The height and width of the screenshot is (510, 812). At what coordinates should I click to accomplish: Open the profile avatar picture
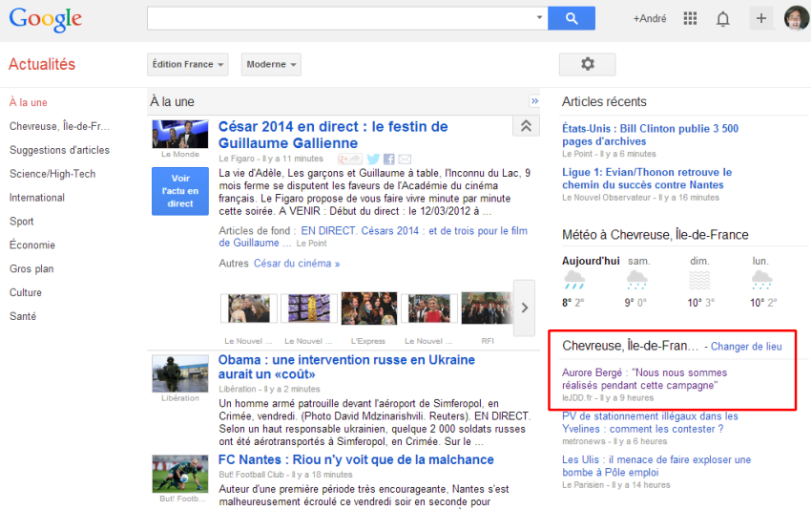coord(797,18)
